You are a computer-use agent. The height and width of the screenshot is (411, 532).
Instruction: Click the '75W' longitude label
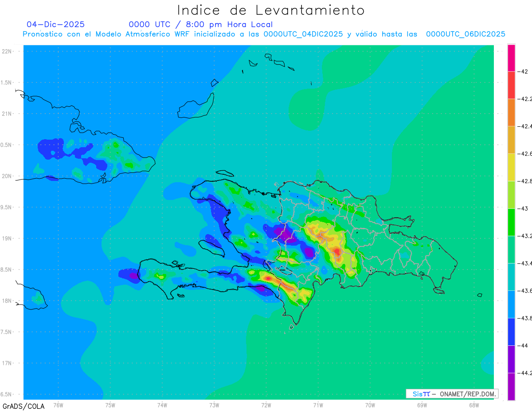(110, 405)
